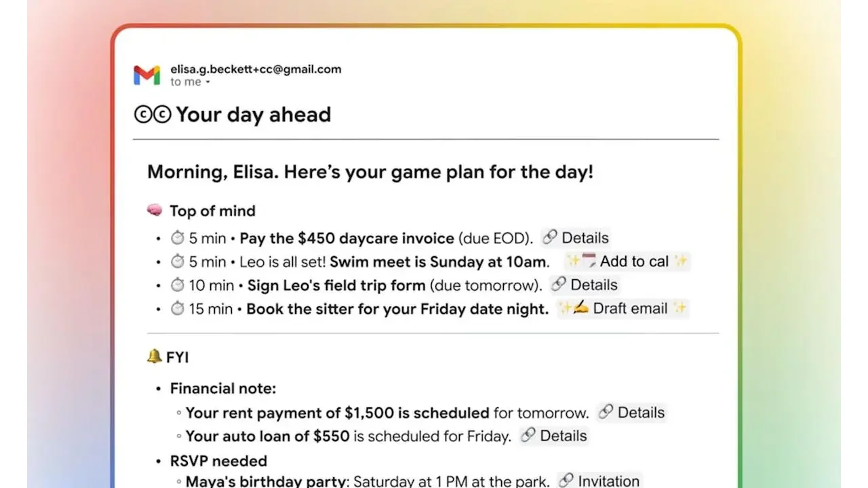Image resolution: width=868 pixels, height=488 pixels.
Task: Click Draft email for Friday sitter
Action: (623, 308)
